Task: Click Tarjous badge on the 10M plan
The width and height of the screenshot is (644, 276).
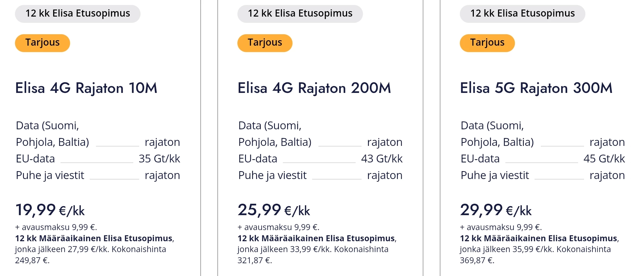Action: (42, 43)
